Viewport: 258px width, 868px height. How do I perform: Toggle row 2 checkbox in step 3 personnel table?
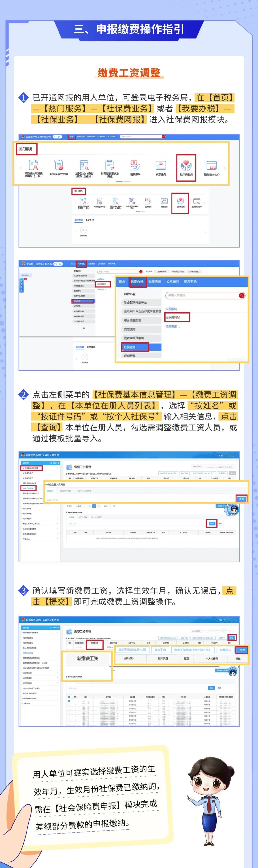point(69,704)
